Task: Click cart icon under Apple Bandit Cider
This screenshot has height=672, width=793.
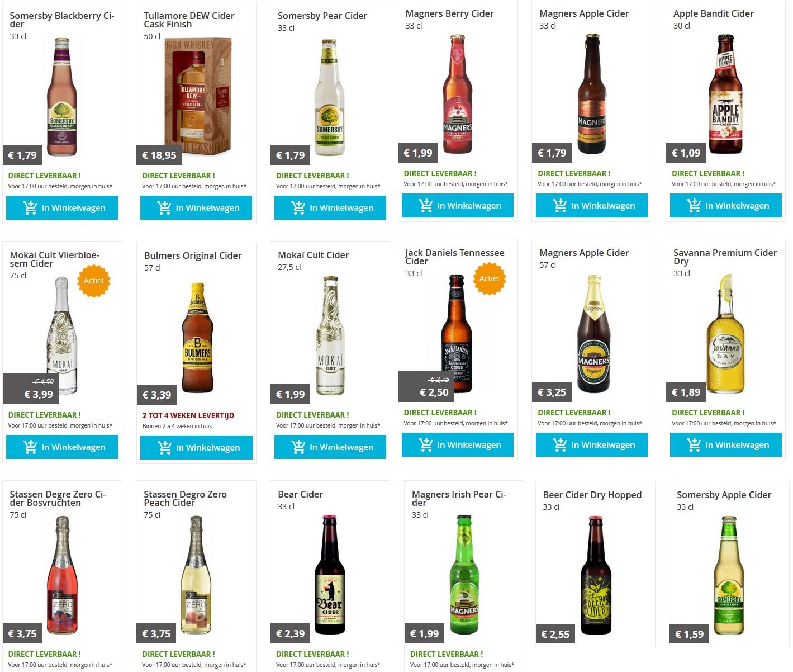Action: tap(694, 206)
